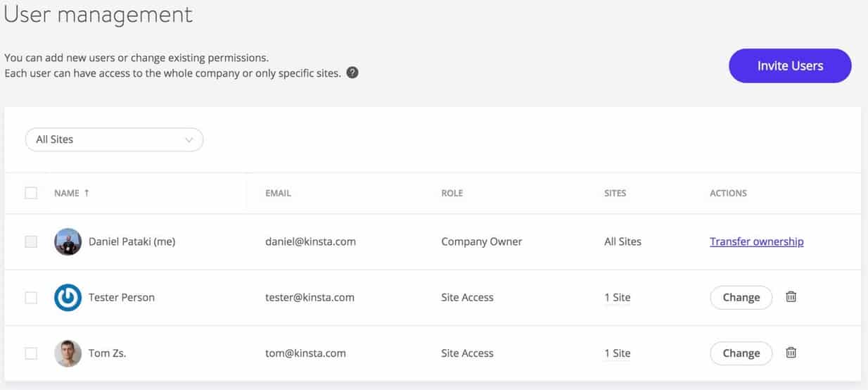The height and width of the screenshot is (390, 868).
Task: Click the name Daniel Pataki (me)
Action: [132, 241]
